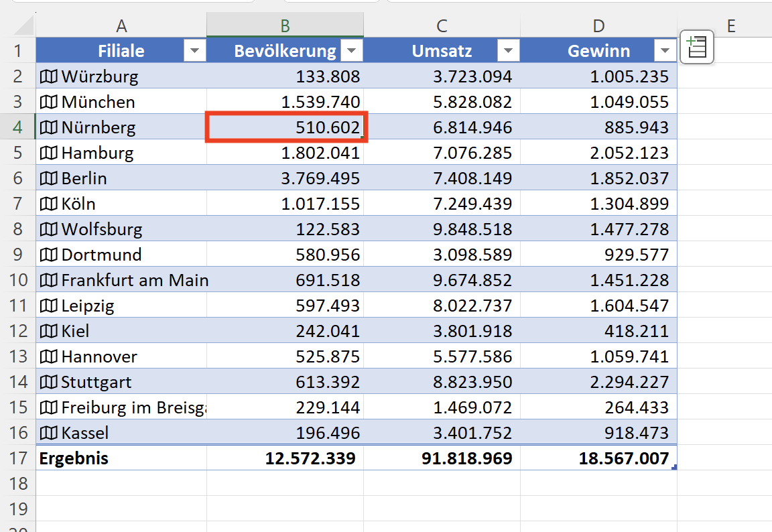
Task: Select the Nürnberg population cell 510.602
Action: 286,127
